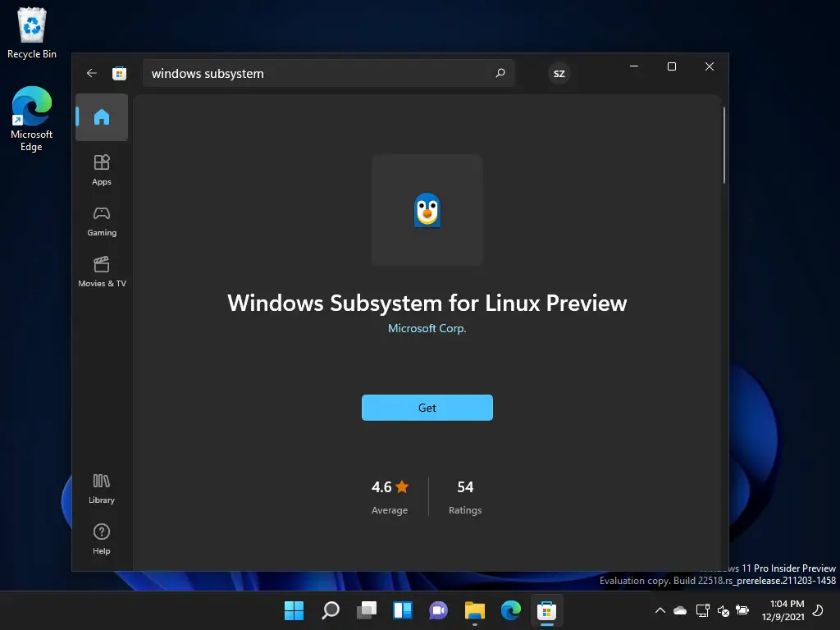Open the Windows Start menu
The width and height of the screenshot is (840, 630).
pyautogui.click(x=294, y=610)
